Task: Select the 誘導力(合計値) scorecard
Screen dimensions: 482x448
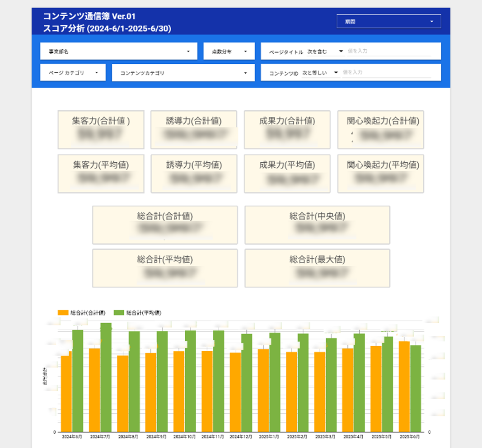Action: tap(193, 130)
